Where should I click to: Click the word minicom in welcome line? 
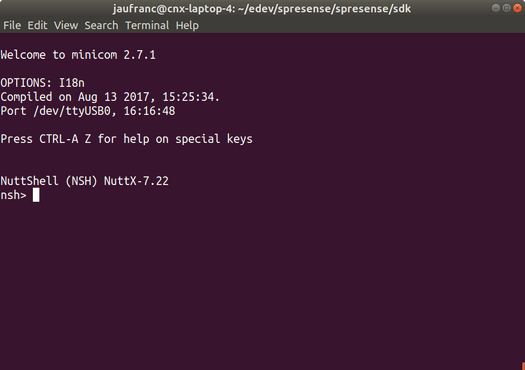point(94,55)
